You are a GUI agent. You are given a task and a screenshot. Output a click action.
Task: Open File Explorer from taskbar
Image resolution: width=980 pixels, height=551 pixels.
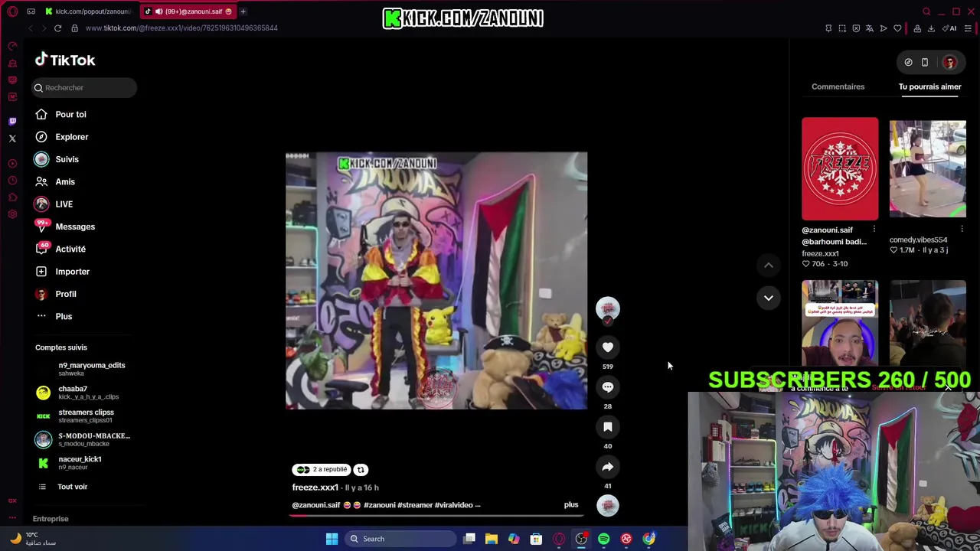[492, 539]
